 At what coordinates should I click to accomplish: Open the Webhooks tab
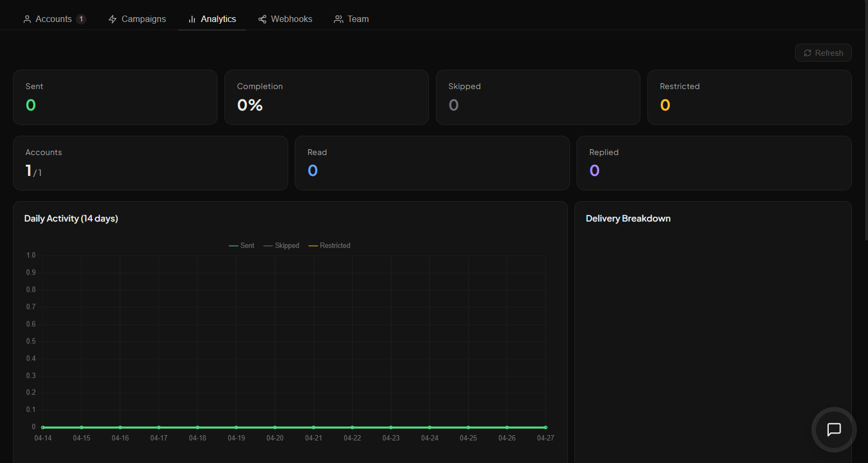285,19
